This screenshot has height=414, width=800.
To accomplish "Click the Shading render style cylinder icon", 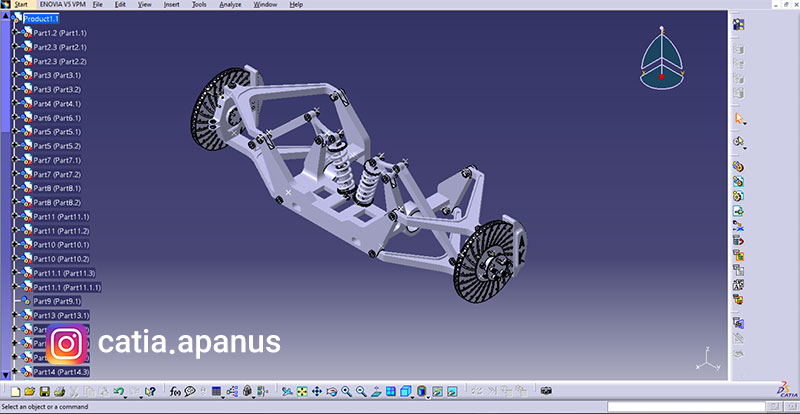I will pos(421,391).
